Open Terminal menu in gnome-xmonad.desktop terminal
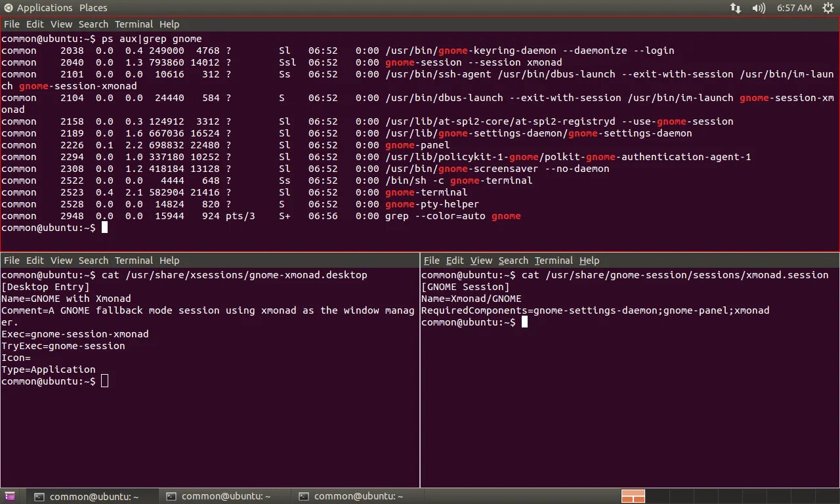This screenshot has width=840, height=504. coord(134,261)
